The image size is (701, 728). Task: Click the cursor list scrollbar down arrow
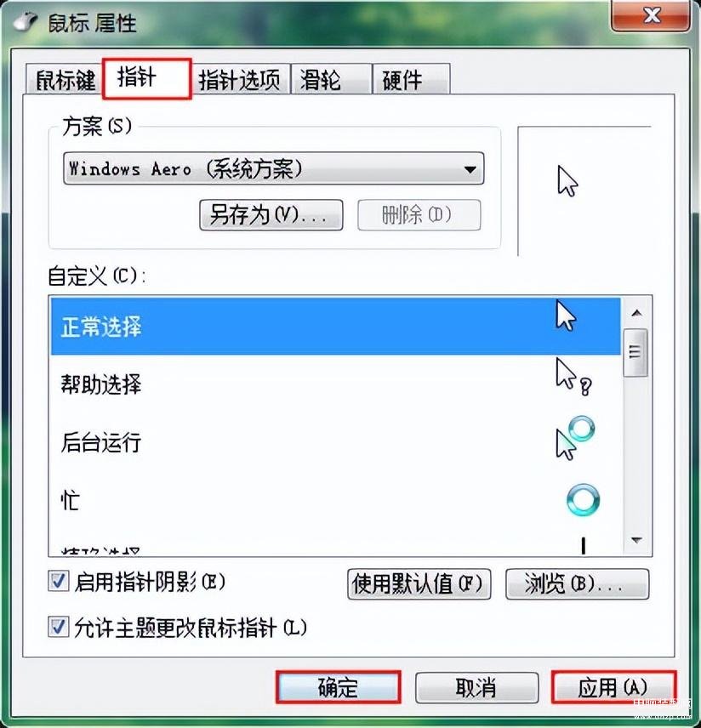tap(636, 540)
